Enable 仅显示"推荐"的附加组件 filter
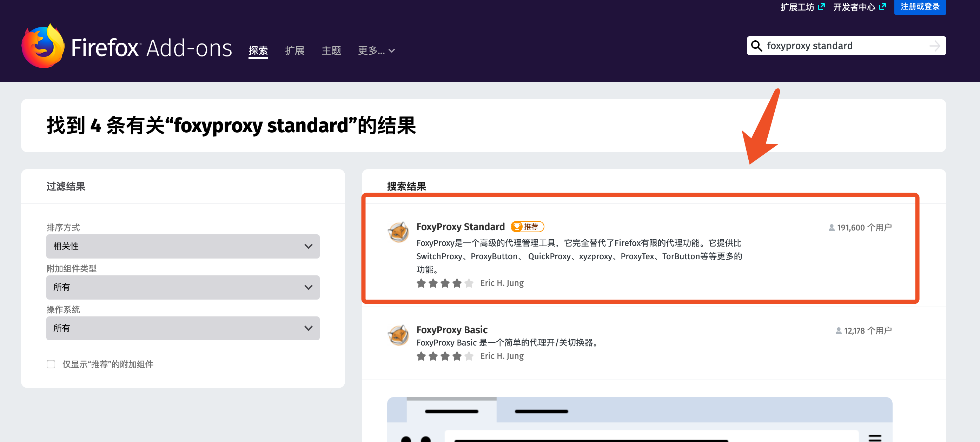The width and height of the screenshot is (980, 442). (51, 364)
